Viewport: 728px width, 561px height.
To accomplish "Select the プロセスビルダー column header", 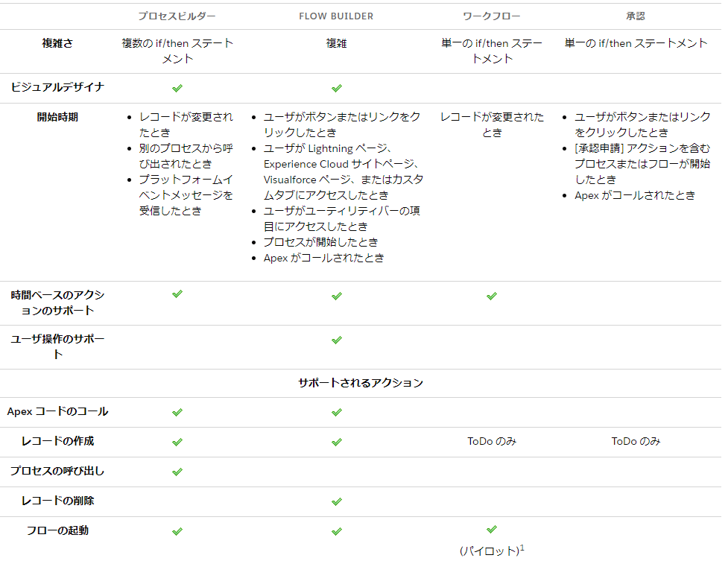I will point(177,16).
